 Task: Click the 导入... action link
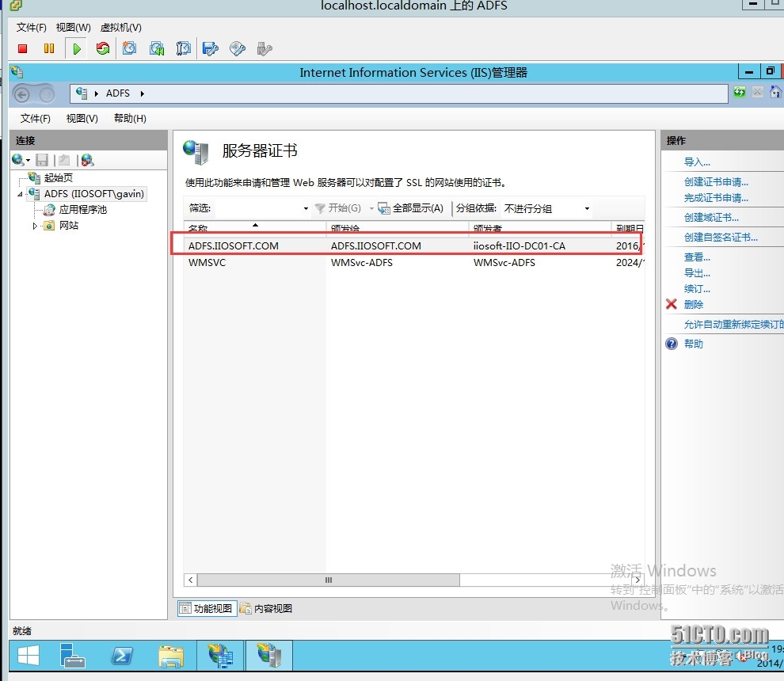click(x=697, y=162)
